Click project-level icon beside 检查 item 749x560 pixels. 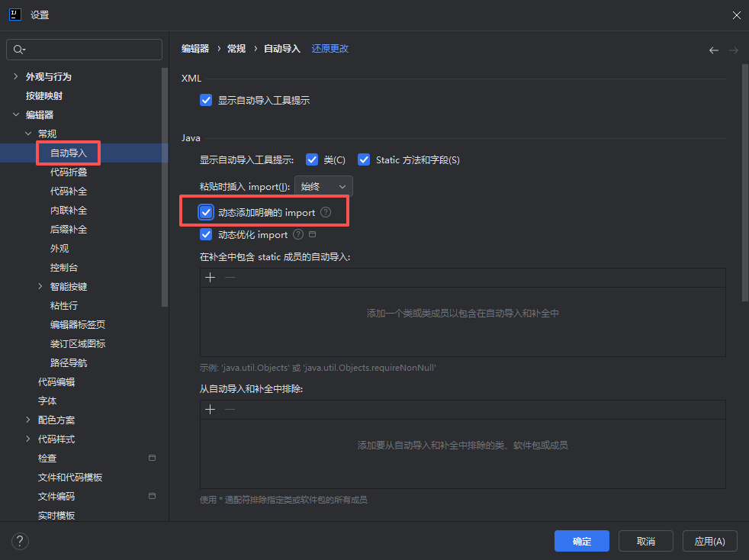tap(152, 458)
